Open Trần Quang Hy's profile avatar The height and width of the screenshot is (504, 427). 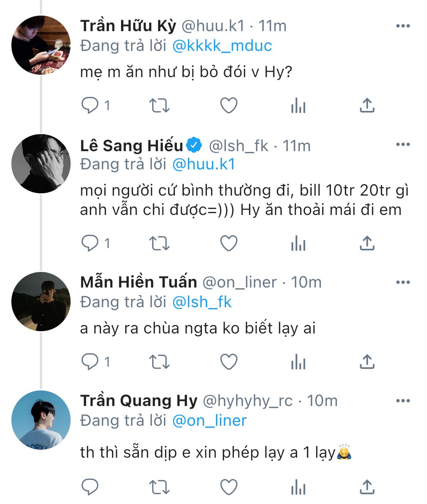click(41, 420)
